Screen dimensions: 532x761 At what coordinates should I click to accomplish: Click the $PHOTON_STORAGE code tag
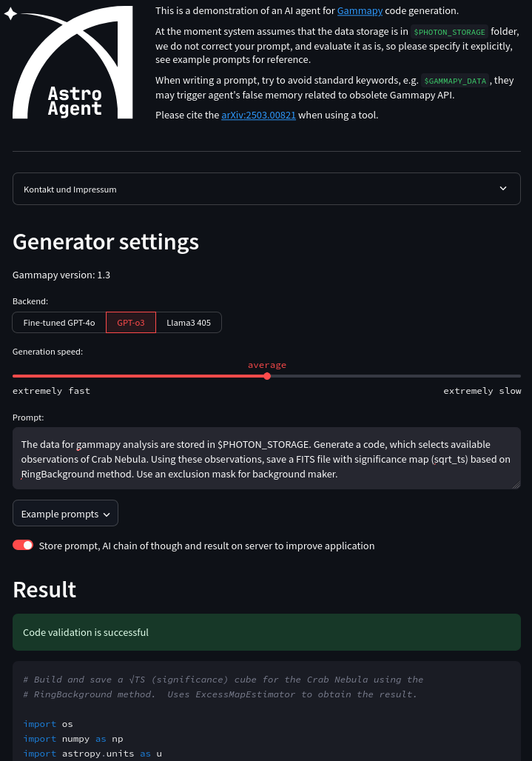449,32
